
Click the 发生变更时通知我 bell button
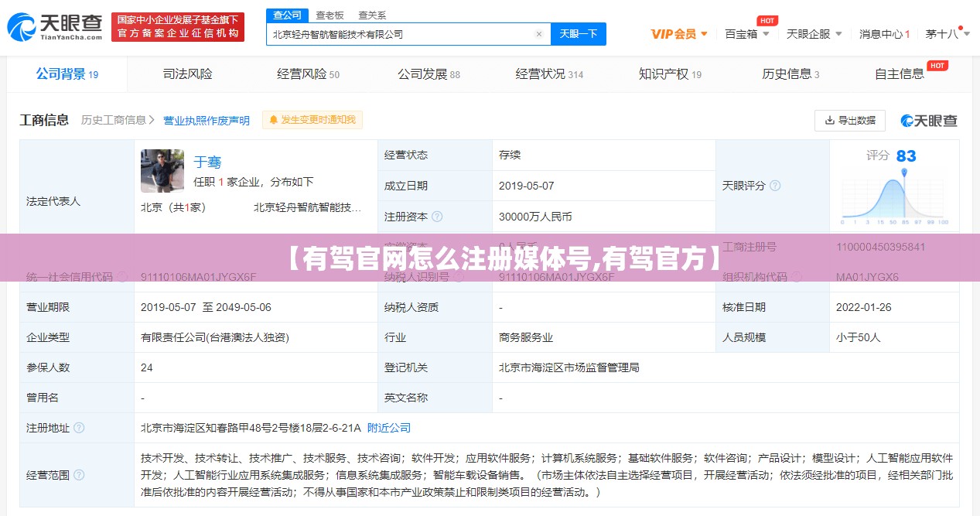pyautogui.click(x=312, y=120)
